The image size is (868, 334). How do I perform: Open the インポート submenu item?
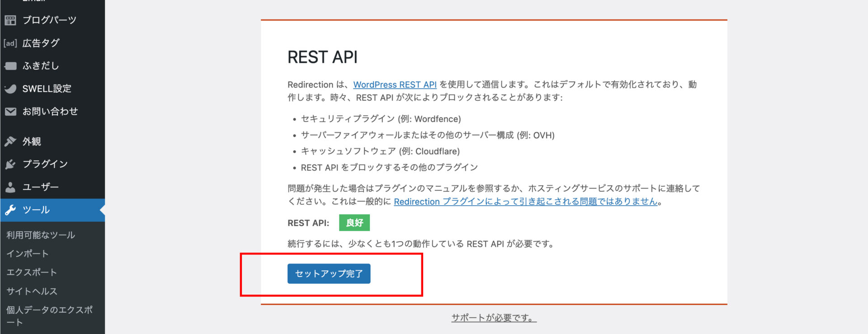coord(28,254)
